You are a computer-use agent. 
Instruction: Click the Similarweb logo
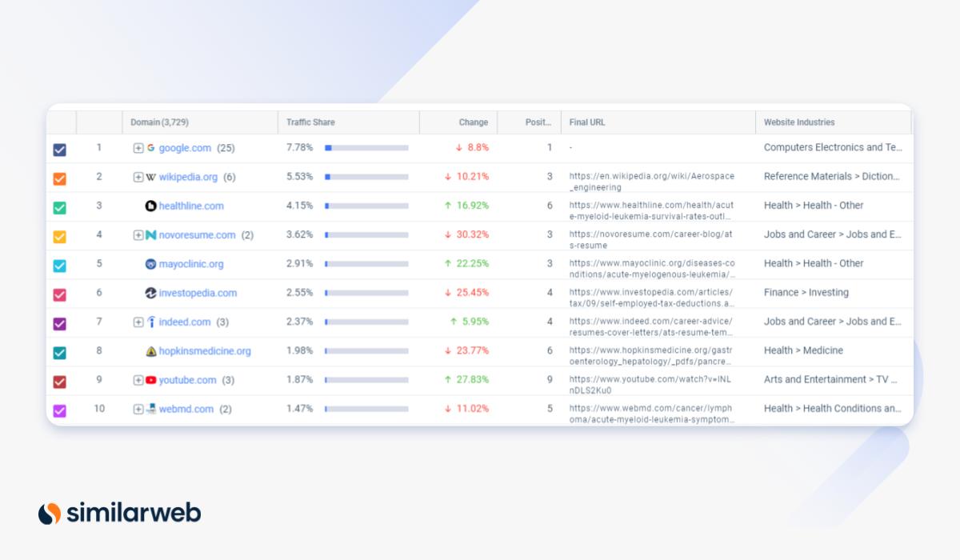coord(118,513)
